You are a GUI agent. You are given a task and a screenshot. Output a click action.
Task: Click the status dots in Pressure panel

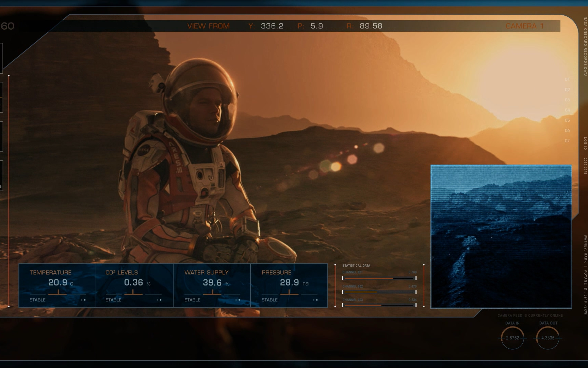(315, 300)
